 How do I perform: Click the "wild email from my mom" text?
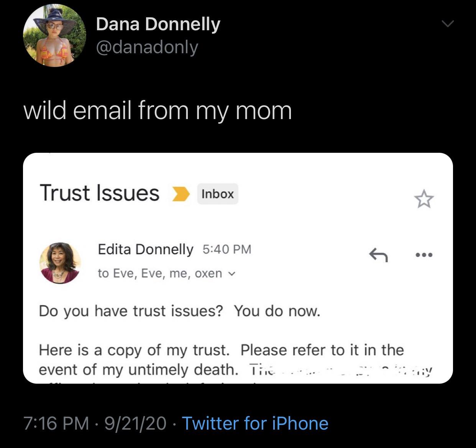point(158,110)
